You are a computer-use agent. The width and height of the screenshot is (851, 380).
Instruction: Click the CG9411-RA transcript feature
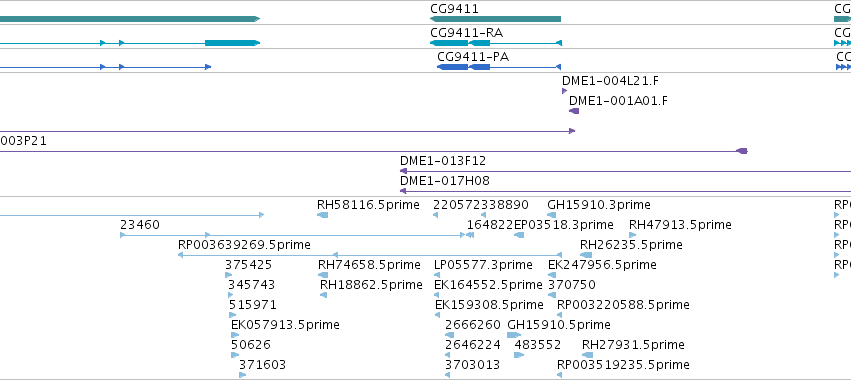click(496, 43)
